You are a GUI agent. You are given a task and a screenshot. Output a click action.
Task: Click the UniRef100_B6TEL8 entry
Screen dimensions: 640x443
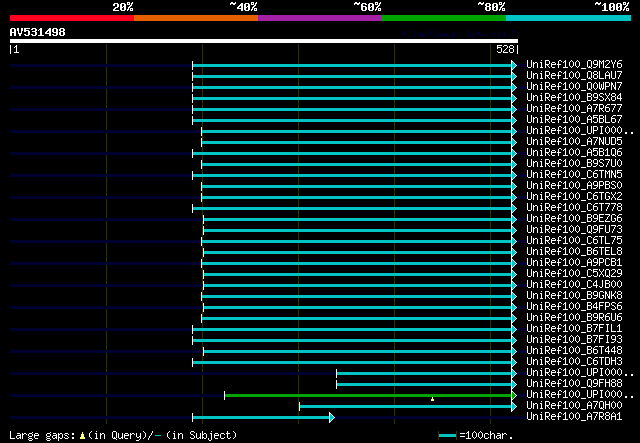click(x=574, y=252)
